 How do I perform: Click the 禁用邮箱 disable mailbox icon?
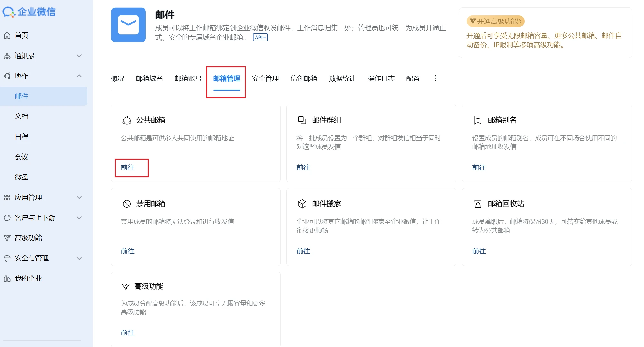(x=126, y=203)
